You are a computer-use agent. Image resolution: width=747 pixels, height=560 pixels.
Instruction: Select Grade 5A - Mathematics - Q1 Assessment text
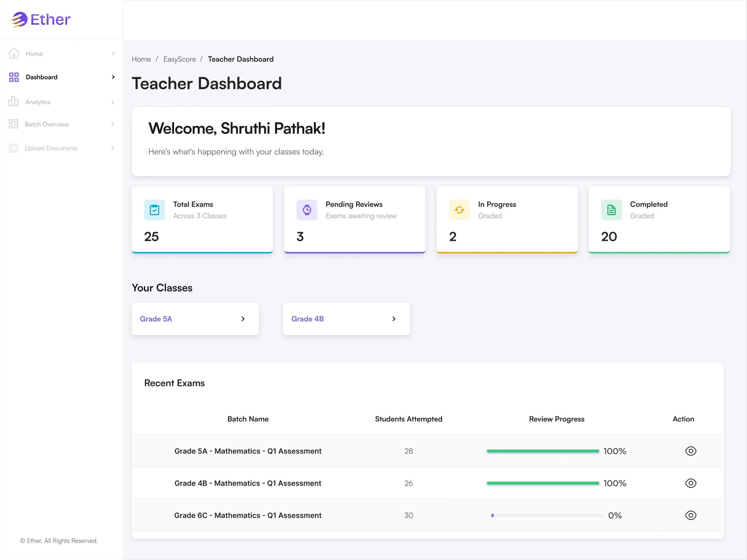point(248,451)
